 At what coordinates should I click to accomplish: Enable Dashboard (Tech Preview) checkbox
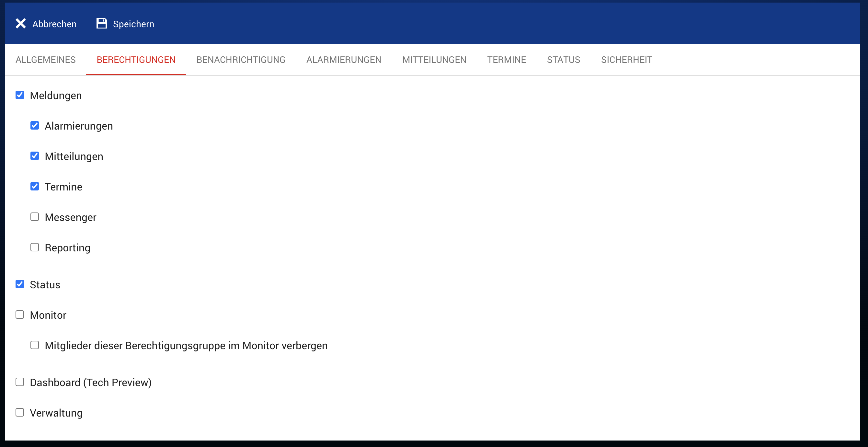pos(20,382)
